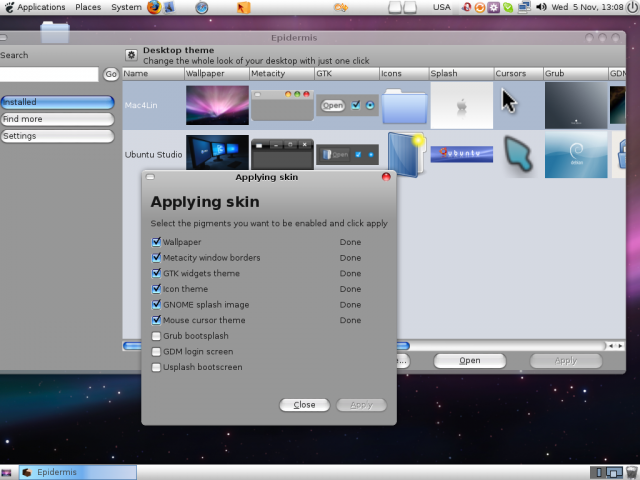The width and height of the screenshot is (640, 480).
Task: Click USA keyboard layout indicator
Action: tap(442, 7)
